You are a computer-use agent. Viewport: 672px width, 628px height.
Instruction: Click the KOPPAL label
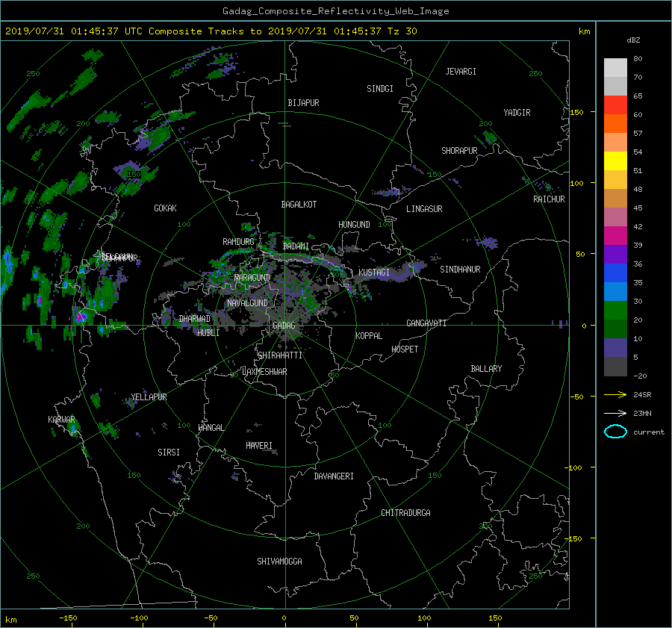click(x=369, y=336)
